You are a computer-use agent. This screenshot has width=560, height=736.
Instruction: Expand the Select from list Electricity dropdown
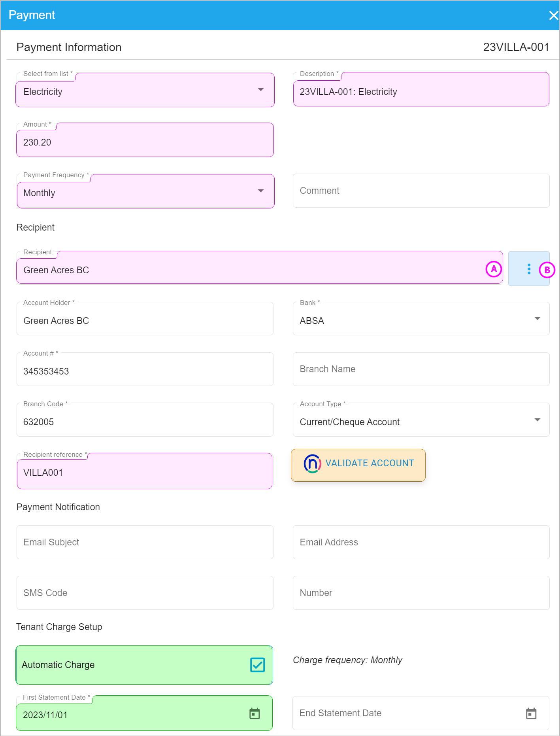click(x=145, y=90)
